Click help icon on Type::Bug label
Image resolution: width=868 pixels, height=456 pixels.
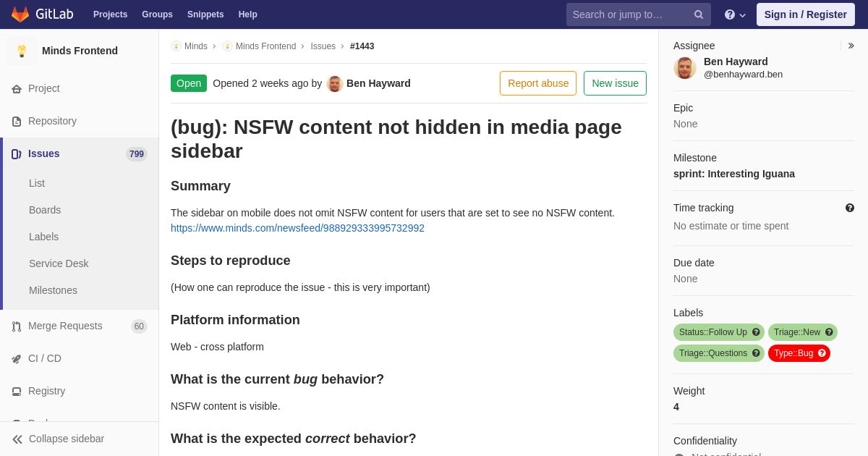(822, 353)
